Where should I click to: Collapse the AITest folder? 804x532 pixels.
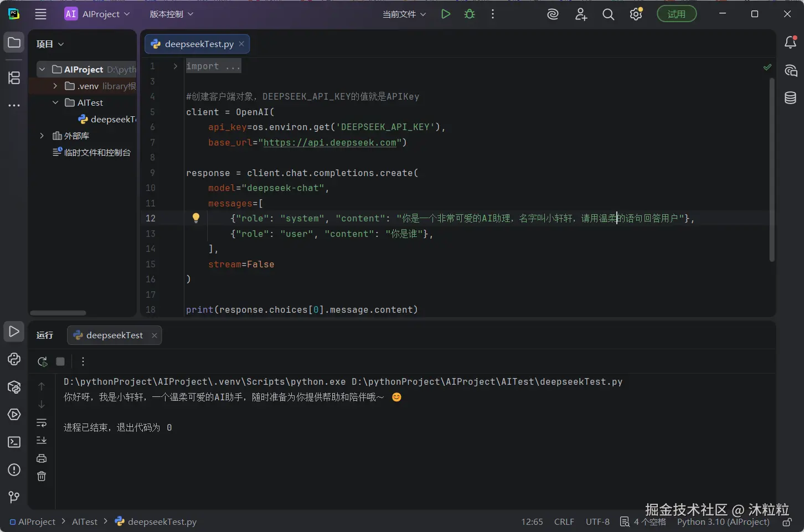point(55,103)
